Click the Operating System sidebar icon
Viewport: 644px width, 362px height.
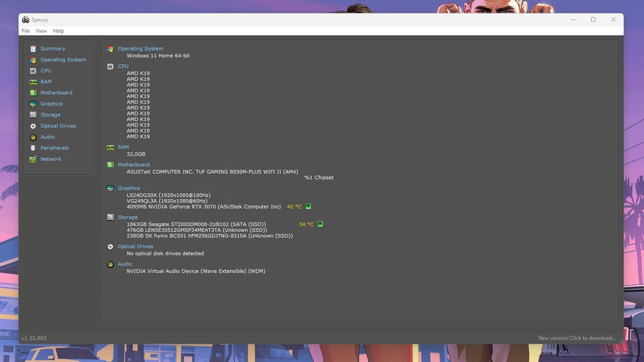(x=33, y=60)
